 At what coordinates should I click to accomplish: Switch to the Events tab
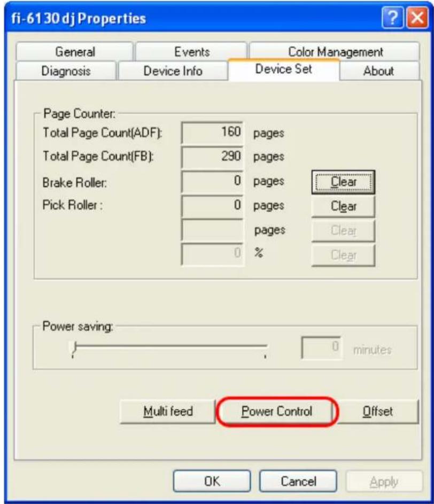(x=191, y=51)
